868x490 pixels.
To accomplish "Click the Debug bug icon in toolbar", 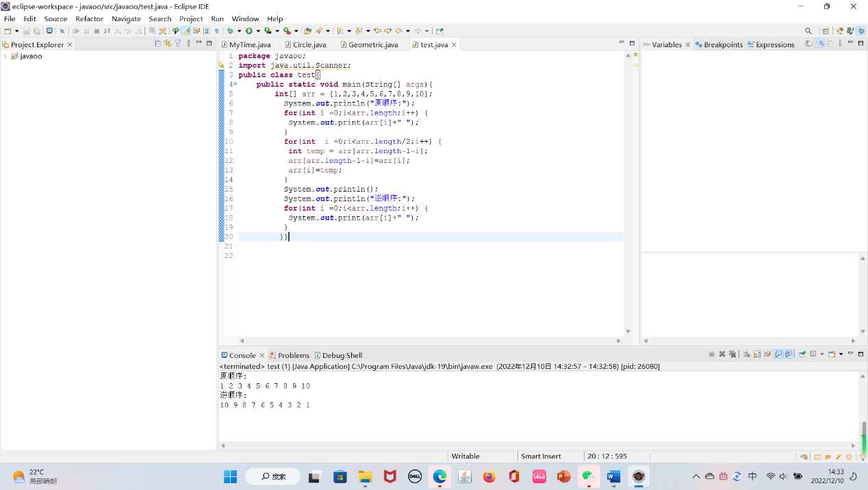I will click(231, 31).
